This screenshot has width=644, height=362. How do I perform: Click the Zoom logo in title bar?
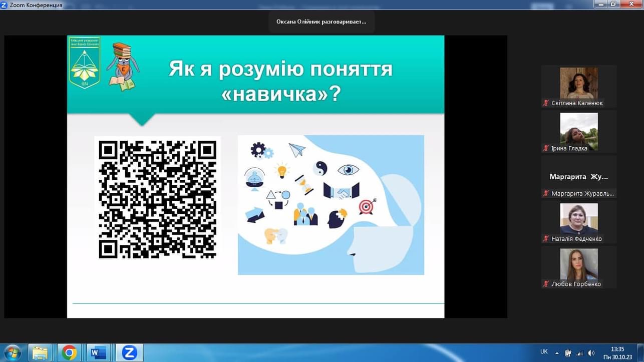(x=5, y=5)
